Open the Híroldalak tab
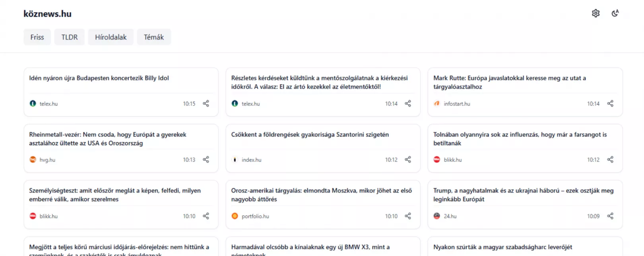 click(111, 37)
